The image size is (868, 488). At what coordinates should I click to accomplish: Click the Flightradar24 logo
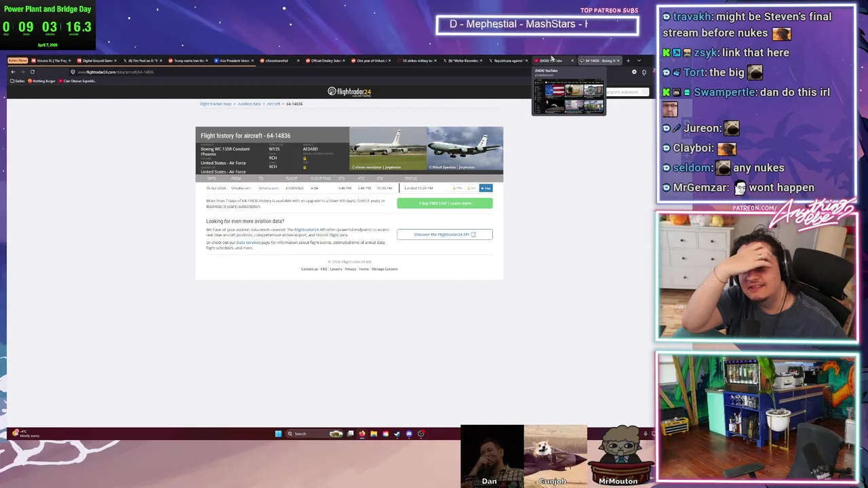349,91
